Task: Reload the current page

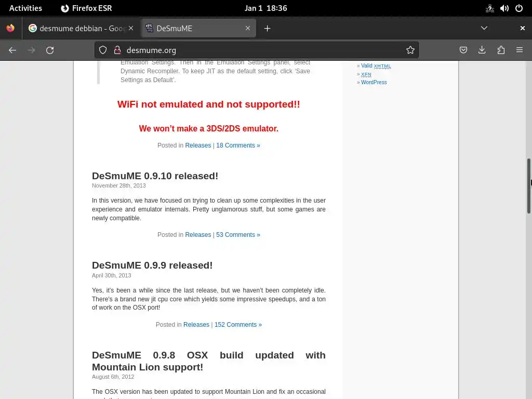Action: click(x=50, y=50)
